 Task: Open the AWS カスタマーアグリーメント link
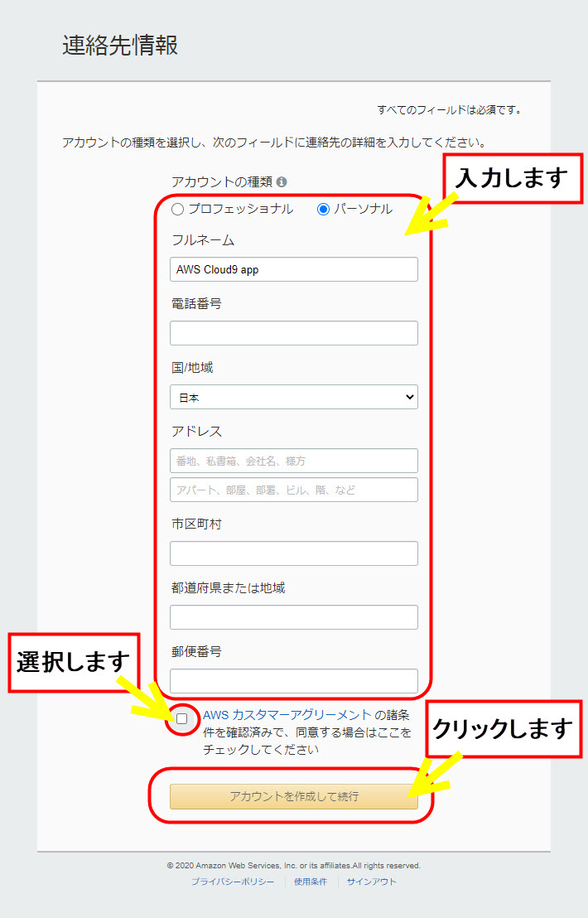[x=287, y=715]
